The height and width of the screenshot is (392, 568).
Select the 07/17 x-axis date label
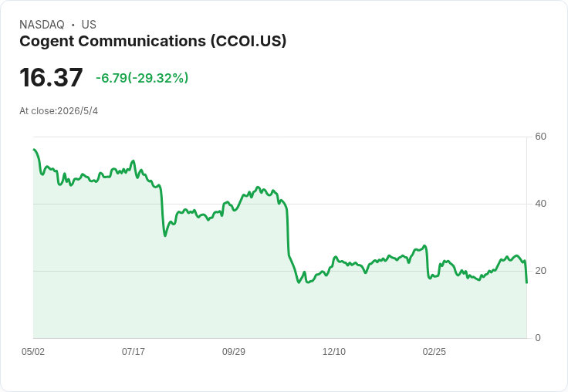pyautogui.click(x=134, y=352)
